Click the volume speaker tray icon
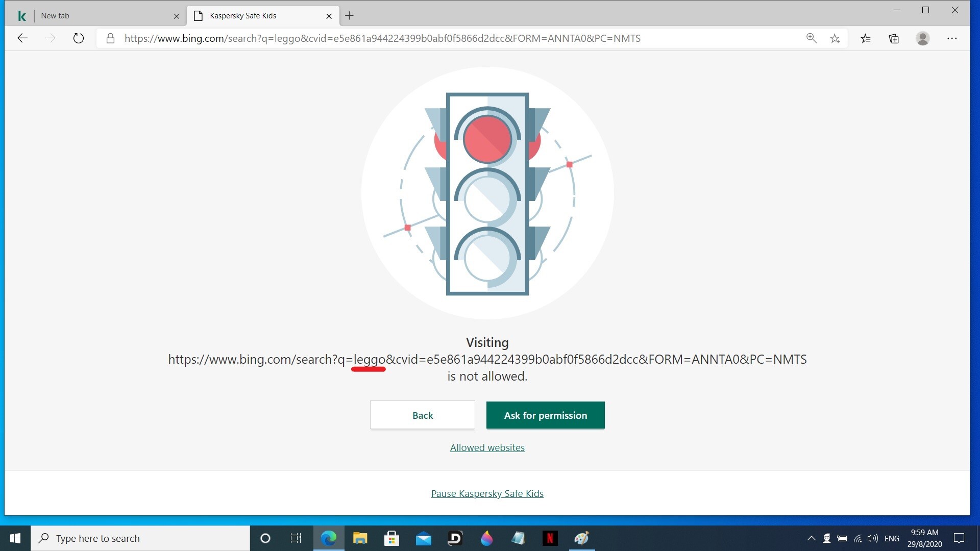The width and height of the screenshot is (980, 551). point(873,538)
